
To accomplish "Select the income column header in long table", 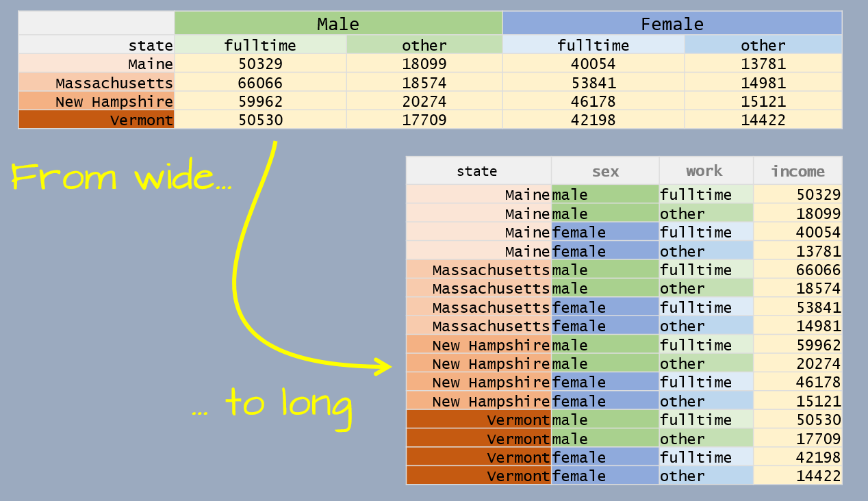I will [x=798, y=170].
